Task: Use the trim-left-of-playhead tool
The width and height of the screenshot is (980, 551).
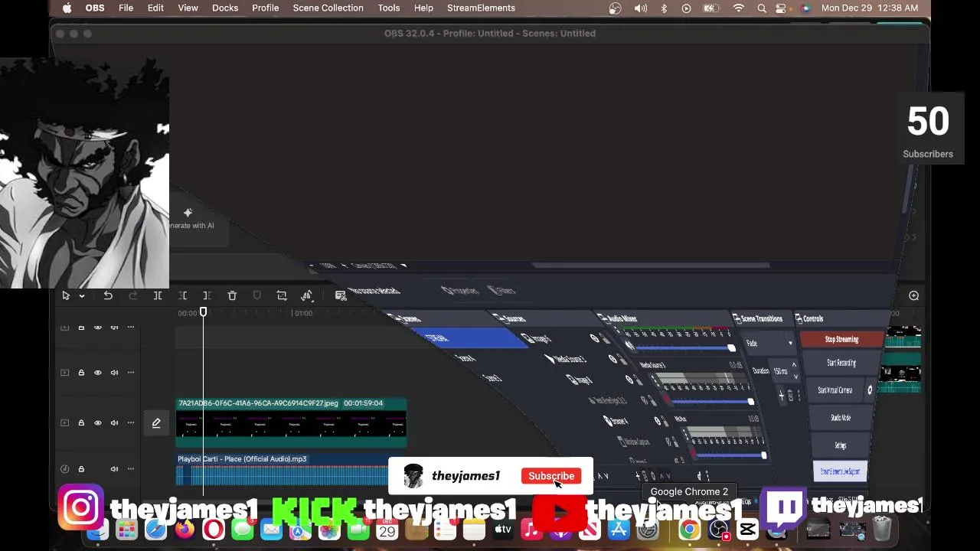Action: coord(182,295)
